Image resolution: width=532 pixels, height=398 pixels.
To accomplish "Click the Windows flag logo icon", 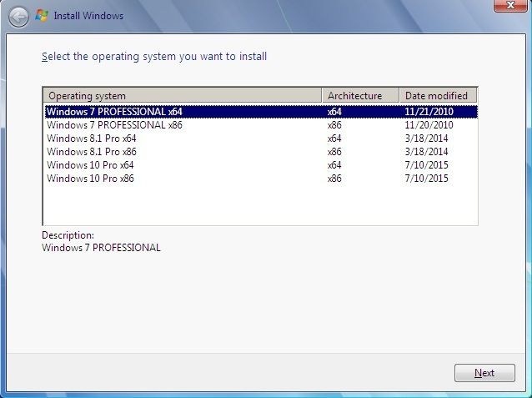I will 42,16.
